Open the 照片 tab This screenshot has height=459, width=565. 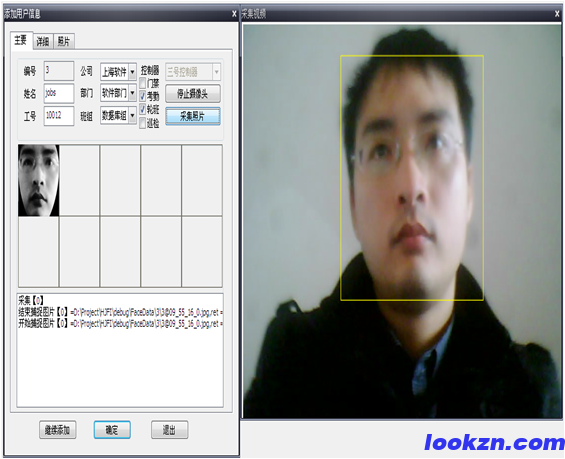pyautogui.click(x=64, y=41)
